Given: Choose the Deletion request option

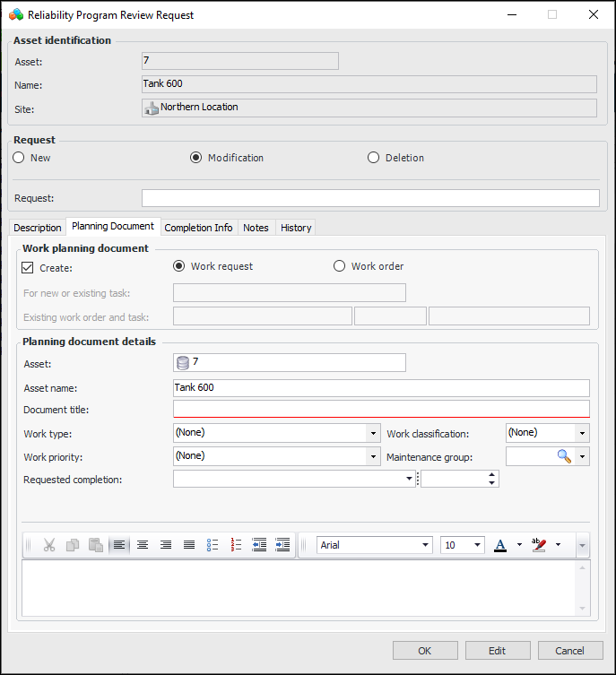Looking at the screenshot, I should (x=374, y=158).
